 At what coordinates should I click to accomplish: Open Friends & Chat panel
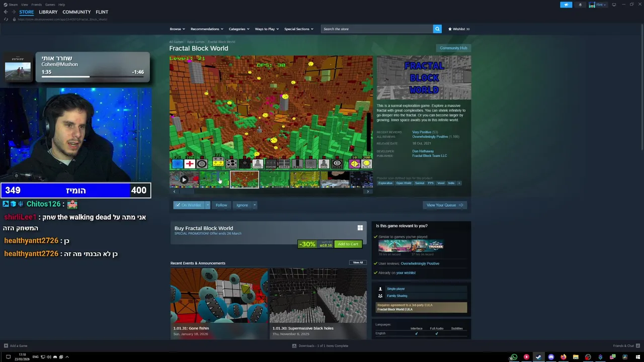(x=626, y=345)
